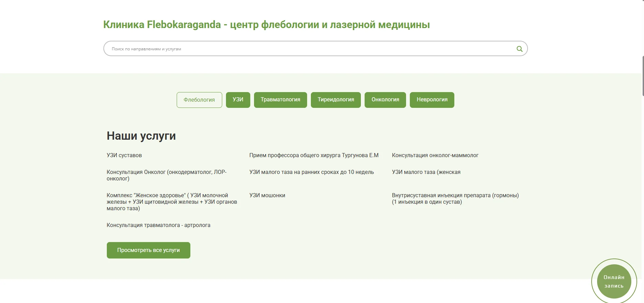Choose the Тиреидология tab

[336, 100]
